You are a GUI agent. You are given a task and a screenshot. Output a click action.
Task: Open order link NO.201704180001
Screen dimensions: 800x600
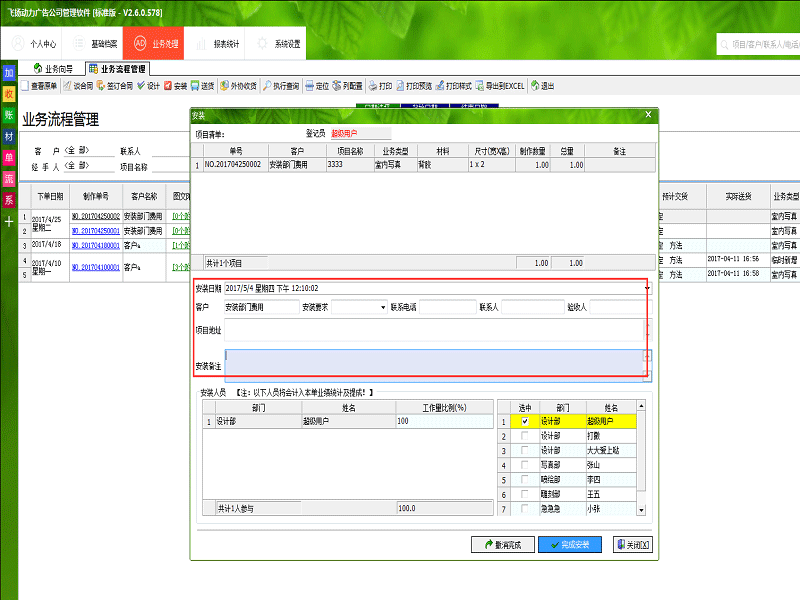click(x=96, y=245)
